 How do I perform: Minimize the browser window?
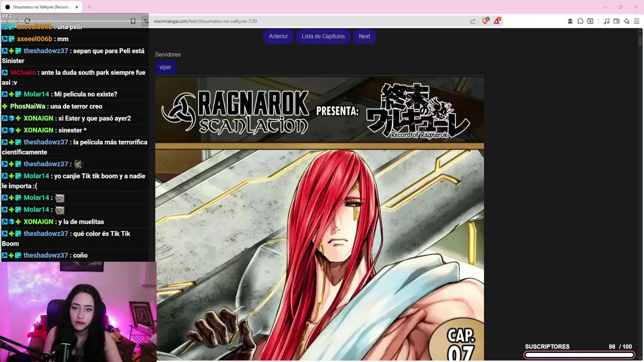tap(605, 7)
